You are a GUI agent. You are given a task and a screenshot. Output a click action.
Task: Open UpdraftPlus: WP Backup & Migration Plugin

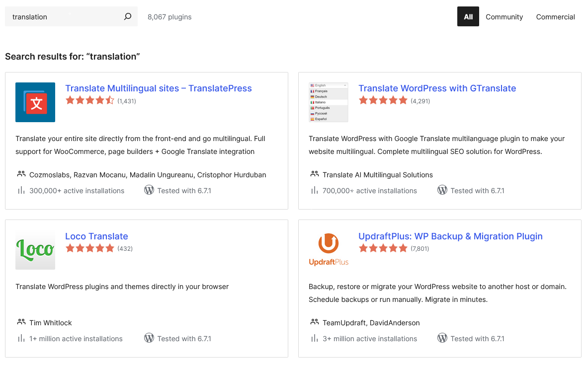tap(450, 236)
